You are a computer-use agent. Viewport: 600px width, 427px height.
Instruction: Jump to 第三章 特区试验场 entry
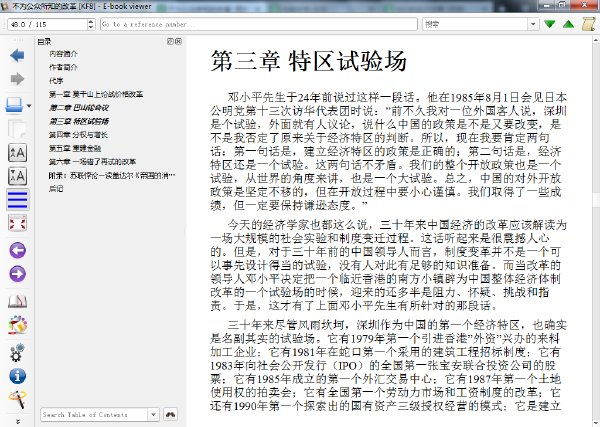79,121
